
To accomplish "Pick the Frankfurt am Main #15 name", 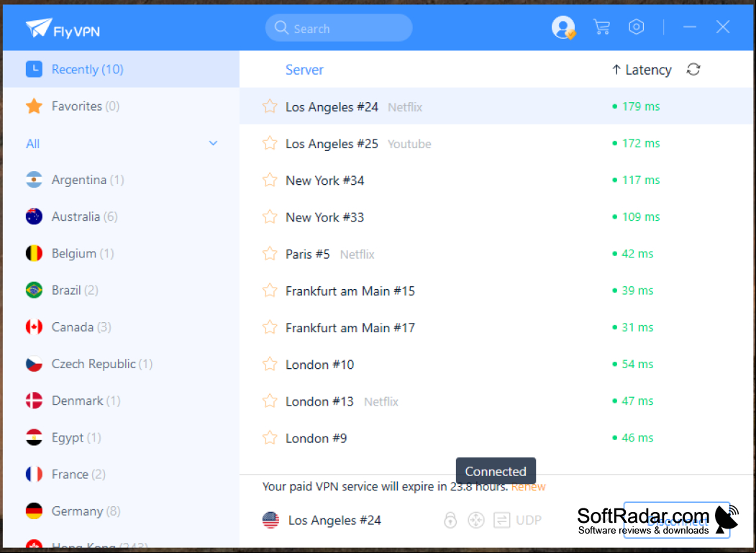I will pyautogui.click(x=350, y=291).
